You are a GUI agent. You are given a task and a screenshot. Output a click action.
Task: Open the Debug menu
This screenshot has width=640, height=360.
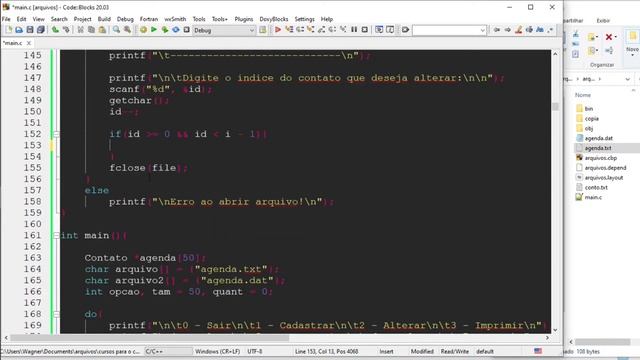tap(125, 19)
